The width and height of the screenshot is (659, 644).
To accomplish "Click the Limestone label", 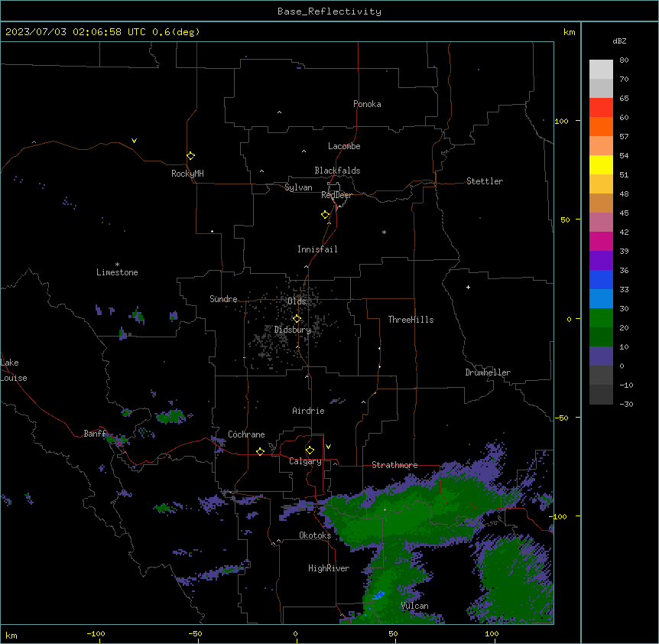I will coord(117,272).
